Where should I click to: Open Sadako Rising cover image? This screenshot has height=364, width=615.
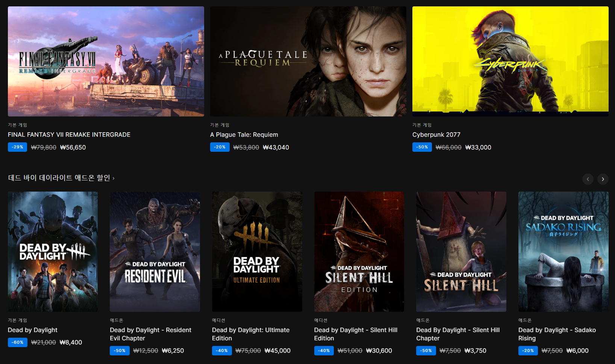pyautogui.click(x=563, y=252)
